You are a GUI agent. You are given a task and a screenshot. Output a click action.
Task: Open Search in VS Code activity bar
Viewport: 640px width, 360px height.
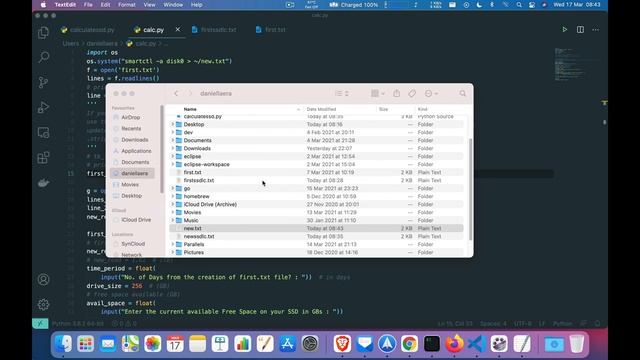pos(43,57)
